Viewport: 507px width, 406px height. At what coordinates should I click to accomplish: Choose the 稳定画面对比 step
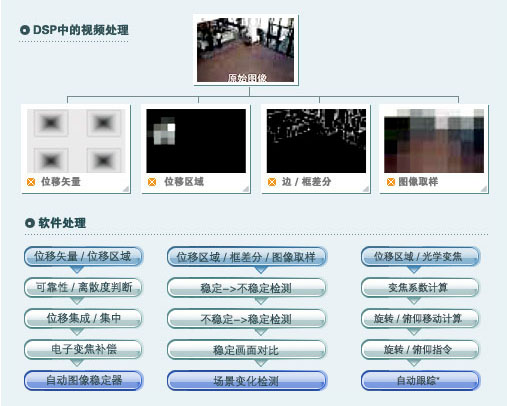point(247,349)
